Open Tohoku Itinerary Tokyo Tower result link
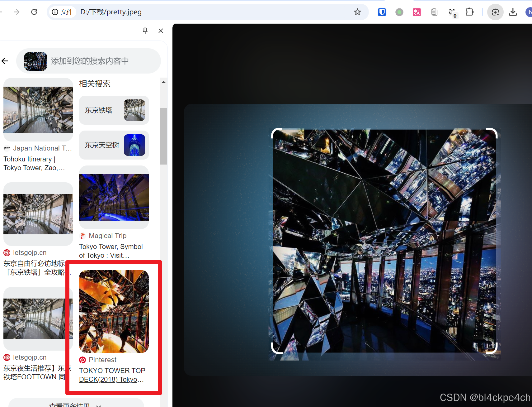The height and width of the screenshot is (407, 532). click(x=34, y=163)
